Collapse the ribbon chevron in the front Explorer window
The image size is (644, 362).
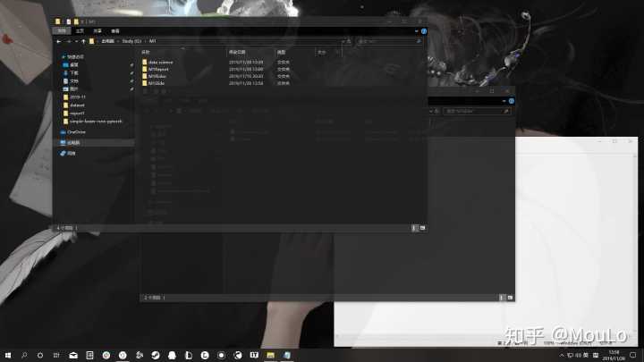[x=417, y=31]
